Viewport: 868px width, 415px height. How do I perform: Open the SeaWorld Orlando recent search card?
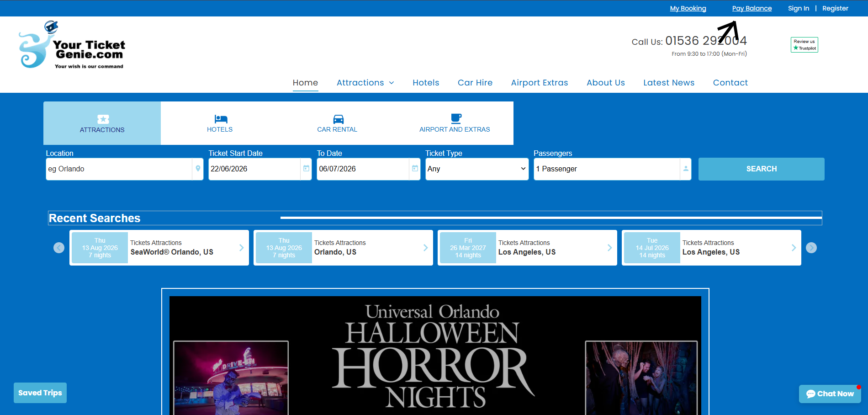pyautogui.click(x=159, y=248)
